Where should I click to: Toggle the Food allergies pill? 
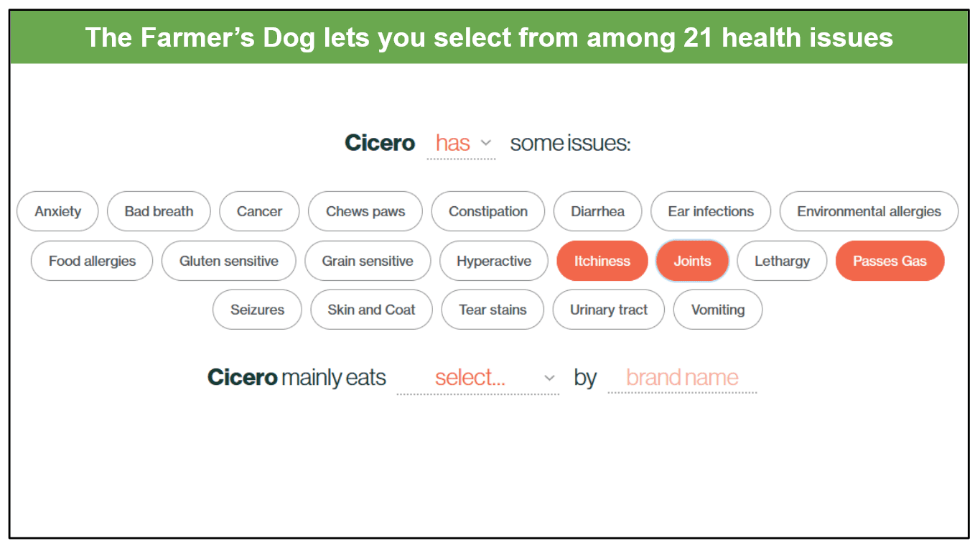pos(91,261)
